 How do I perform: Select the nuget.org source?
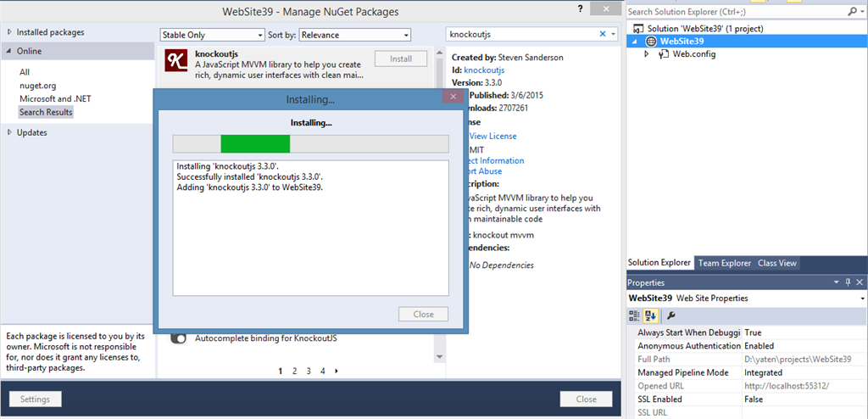(37, 86)
